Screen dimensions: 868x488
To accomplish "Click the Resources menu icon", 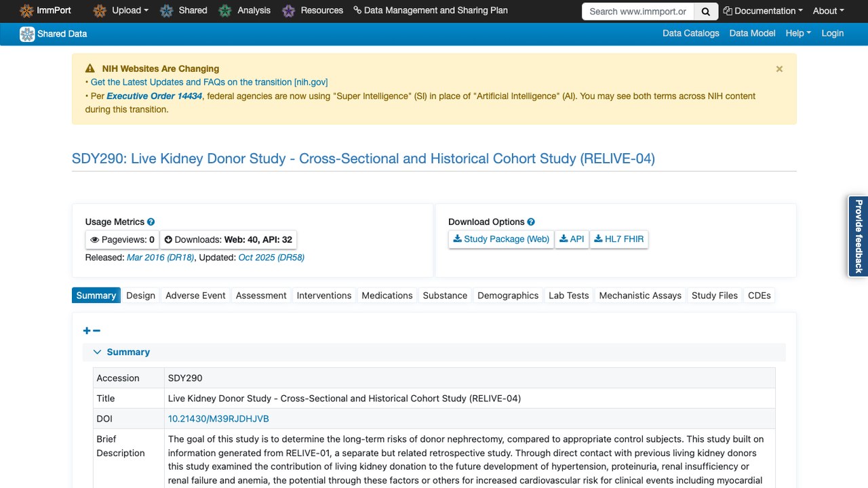I will [288, 11].
